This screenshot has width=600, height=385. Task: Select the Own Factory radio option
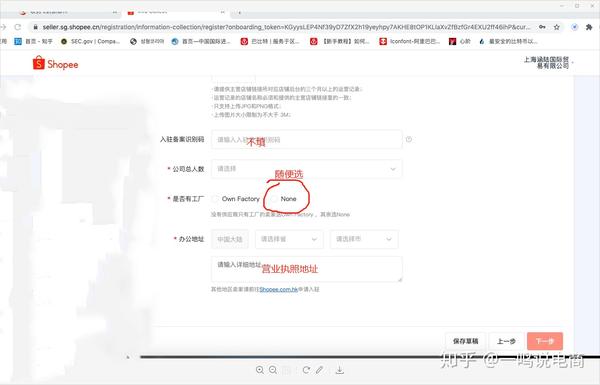pos(215,199)
